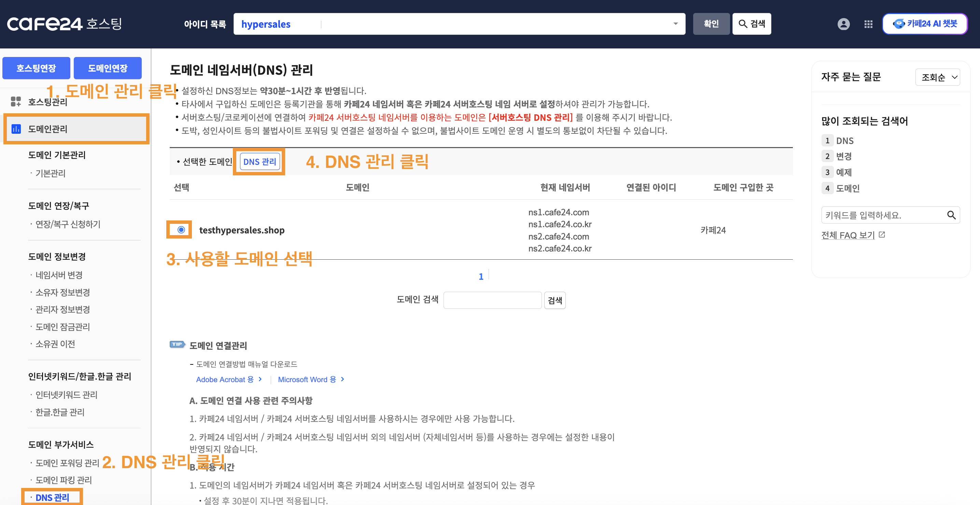
Task: Open the 카페24 AI 챗봇 chatbot
Action: pyautogui.click(x=924, y=24)
